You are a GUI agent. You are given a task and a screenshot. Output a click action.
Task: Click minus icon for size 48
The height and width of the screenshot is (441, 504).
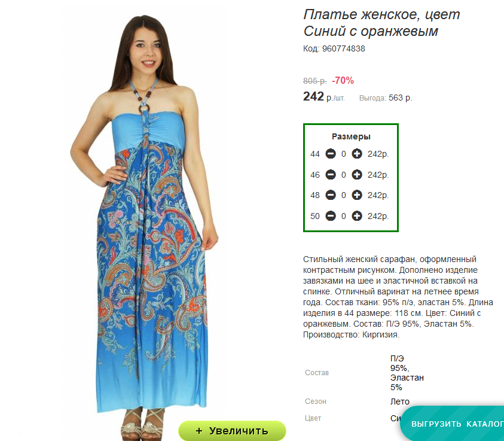coord(331,195)
